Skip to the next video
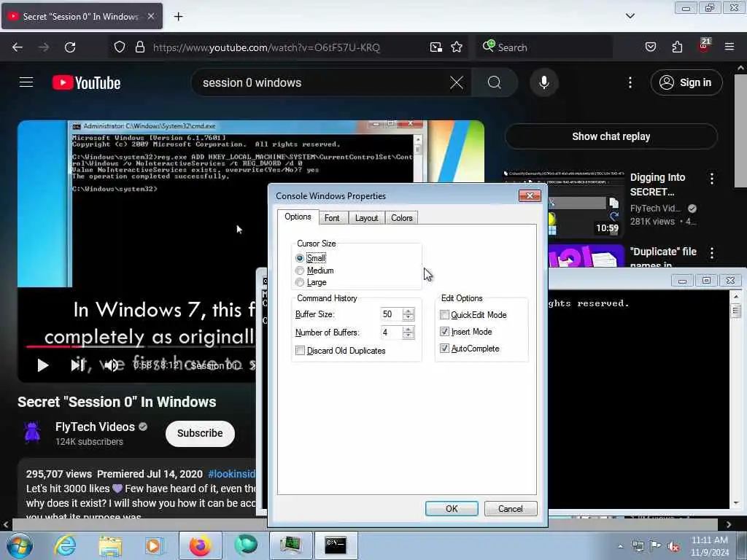 point(77,365)
